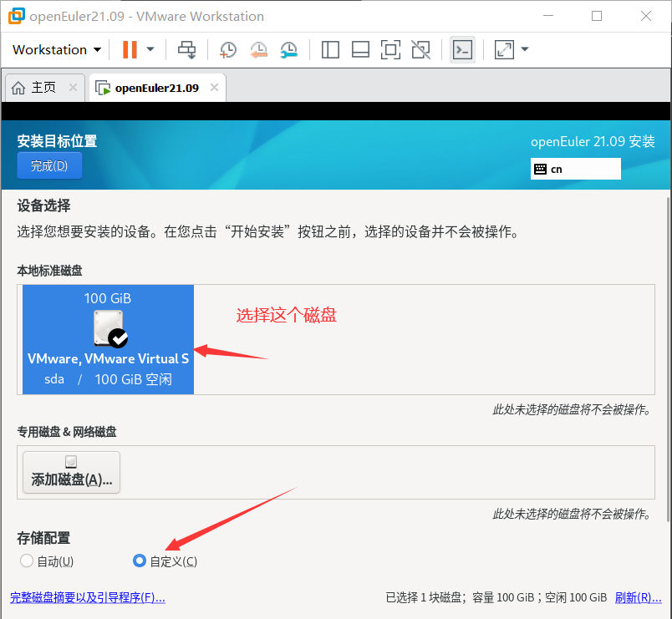Viewport: 672px width, 619px height.
Task: Close the 主页 tab
Action: tap(74, 88)
